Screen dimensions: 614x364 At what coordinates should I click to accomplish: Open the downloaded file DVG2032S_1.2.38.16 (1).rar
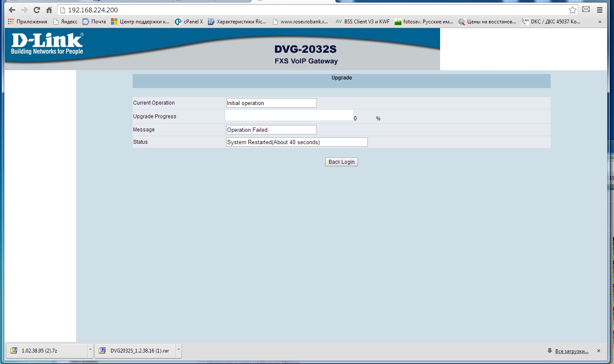135,351
